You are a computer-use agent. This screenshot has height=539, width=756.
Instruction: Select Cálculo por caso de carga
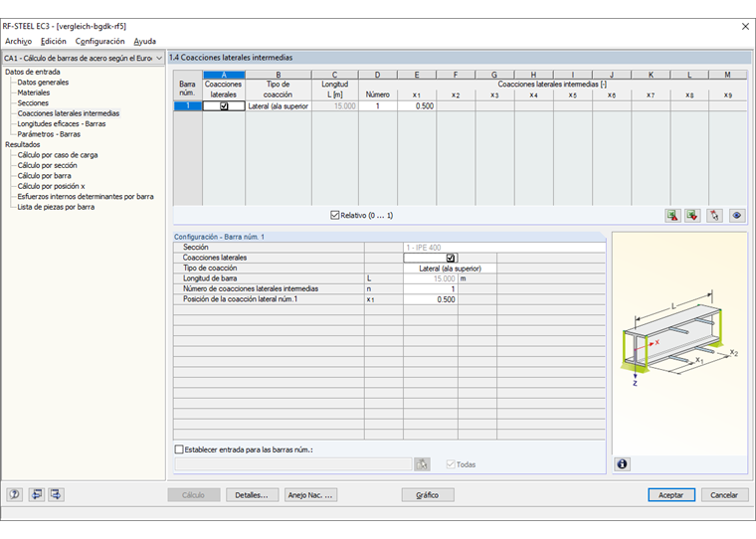[x=58, y=155]
